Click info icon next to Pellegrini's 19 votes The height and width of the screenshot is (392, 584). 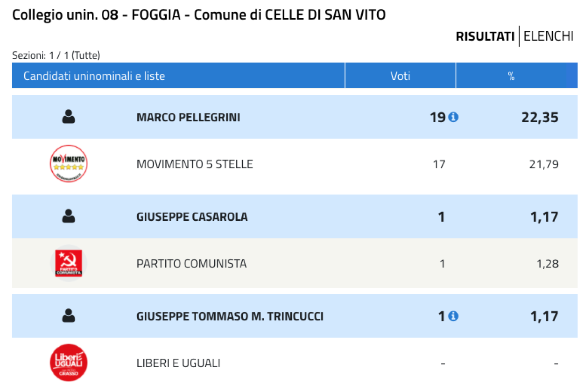[x=453, y=117]
